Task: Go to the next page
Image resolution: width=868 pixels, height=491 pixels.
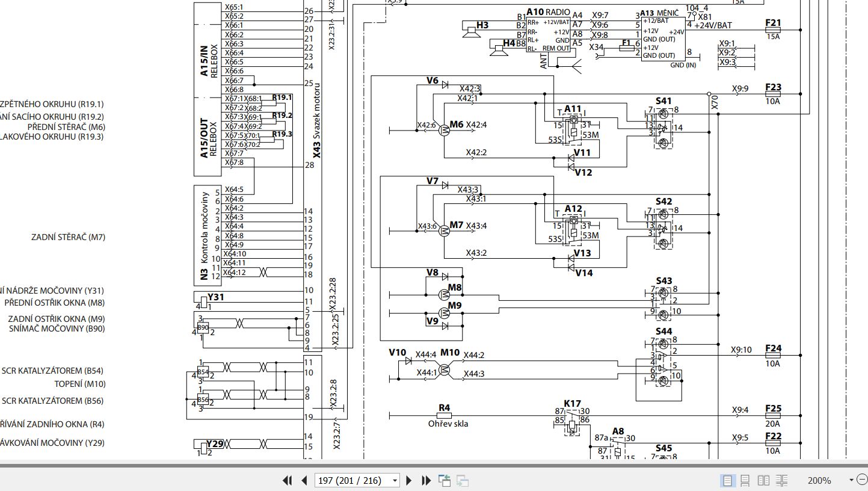Action: click(409, 480)
